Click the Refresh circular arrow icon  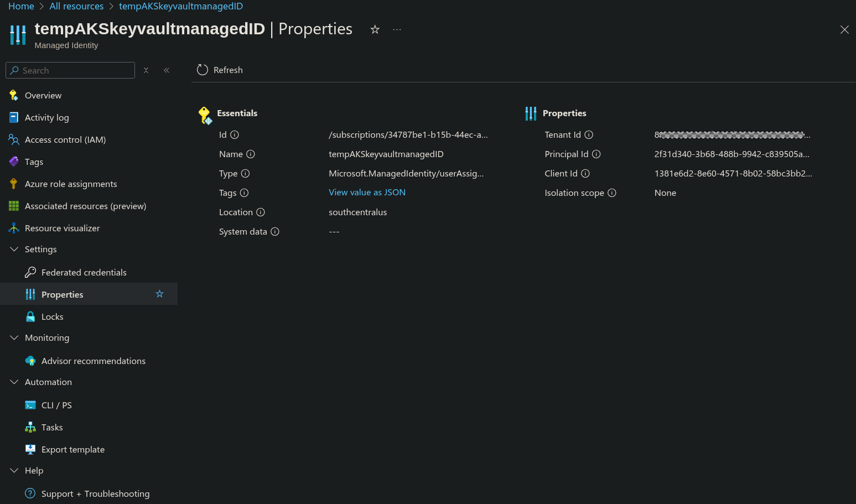pyautogui.click(x=203, y=70)
